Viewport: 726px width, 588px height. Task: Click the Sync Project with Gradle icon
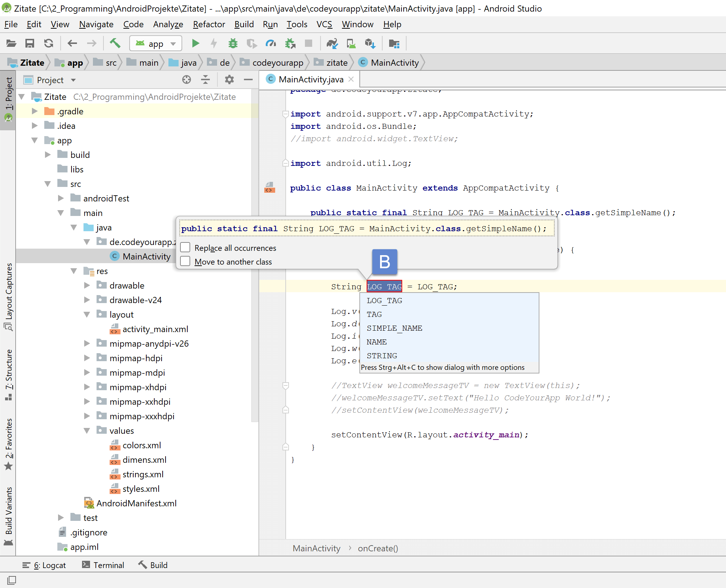[x=332, y=44]
